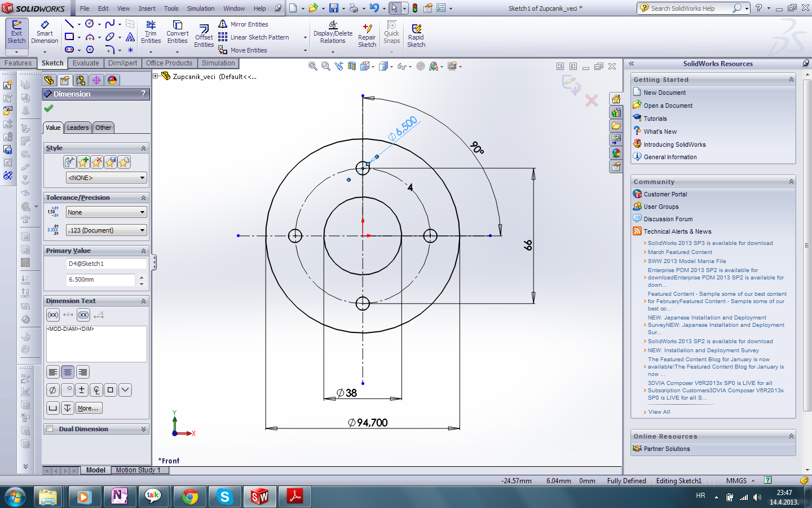Switch to the Leaders tab

[x=78, y=128]
